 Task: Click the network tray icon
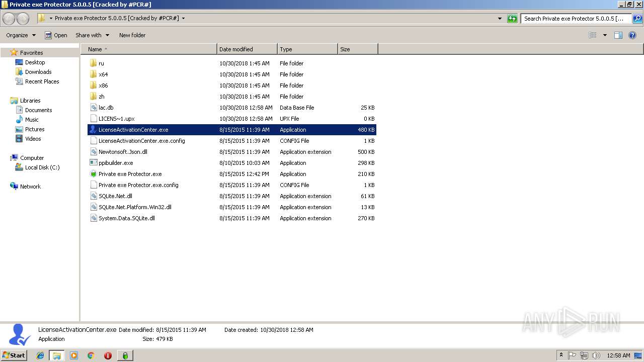(x=584, y=355)
